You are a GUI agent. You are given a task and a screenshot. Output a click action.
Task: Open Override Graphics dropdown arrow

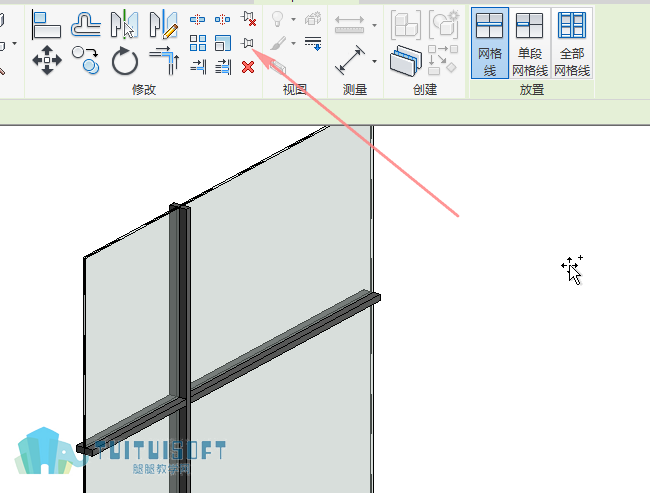pyautogui.click(x=293, y=44)
